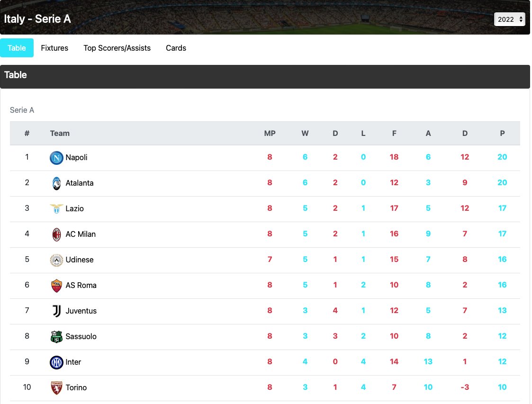Click the Napoli club crest icon
532x404 pixels.
tap(56, 157)
